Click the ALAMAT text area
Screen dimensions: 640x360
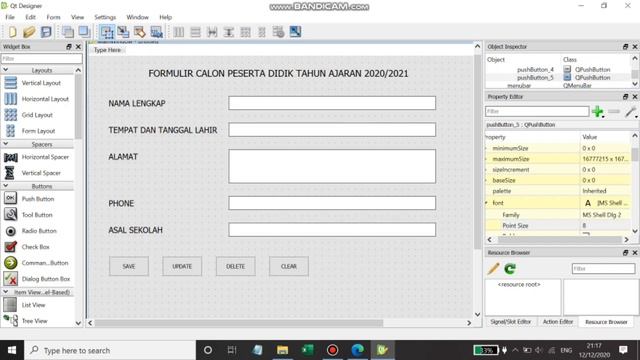(332, 166)
